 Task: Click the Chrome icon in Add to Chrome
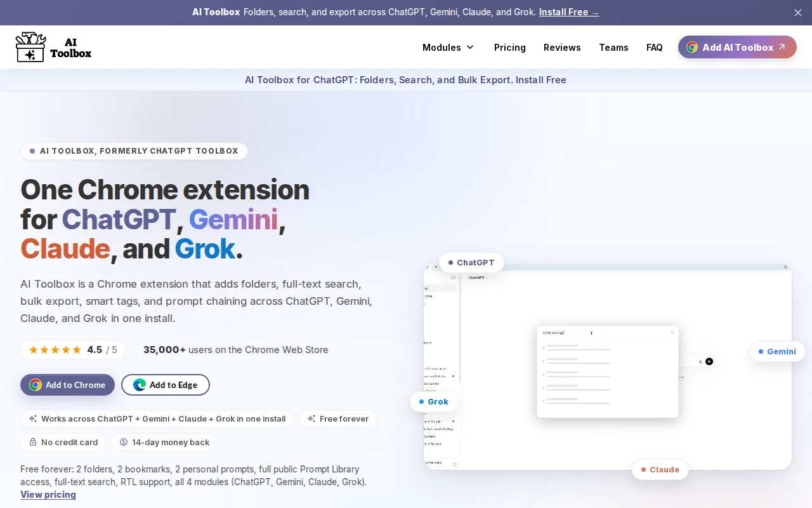[x=36, y=385]
